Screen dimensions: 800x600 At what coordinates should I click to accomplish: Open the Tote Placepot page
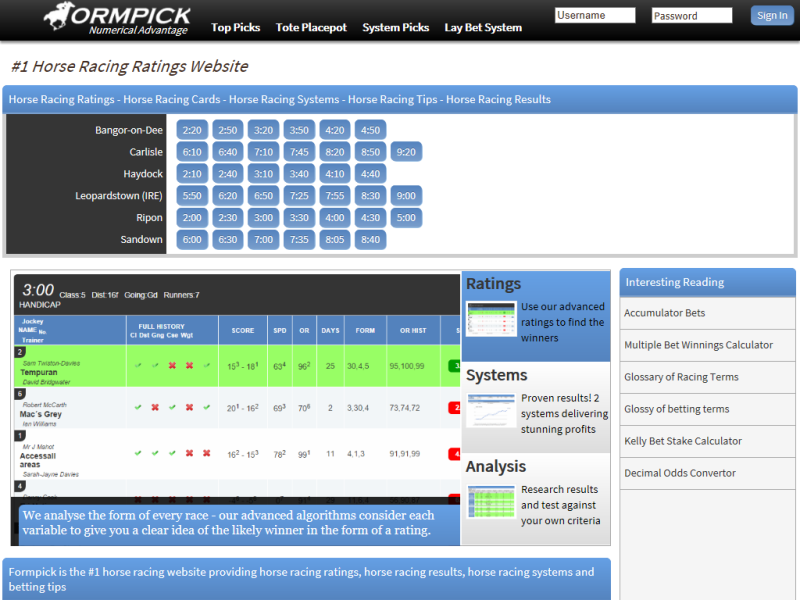click(311, 28)
